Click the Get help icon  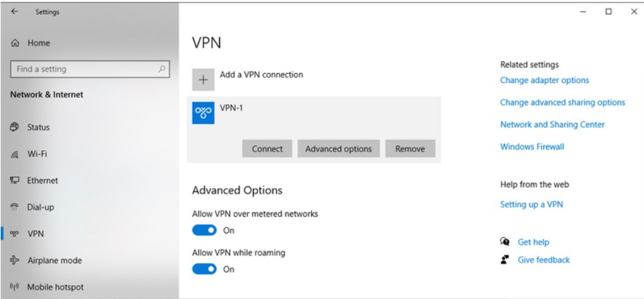click(x=505, y=242)
